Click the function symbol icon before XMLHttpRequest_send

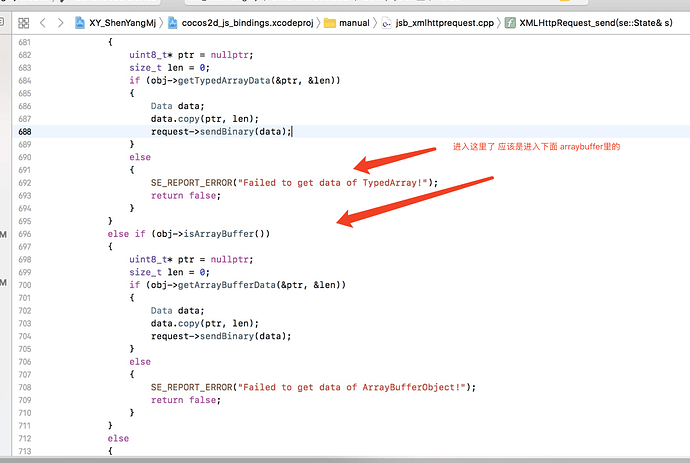tap(510, 23)
